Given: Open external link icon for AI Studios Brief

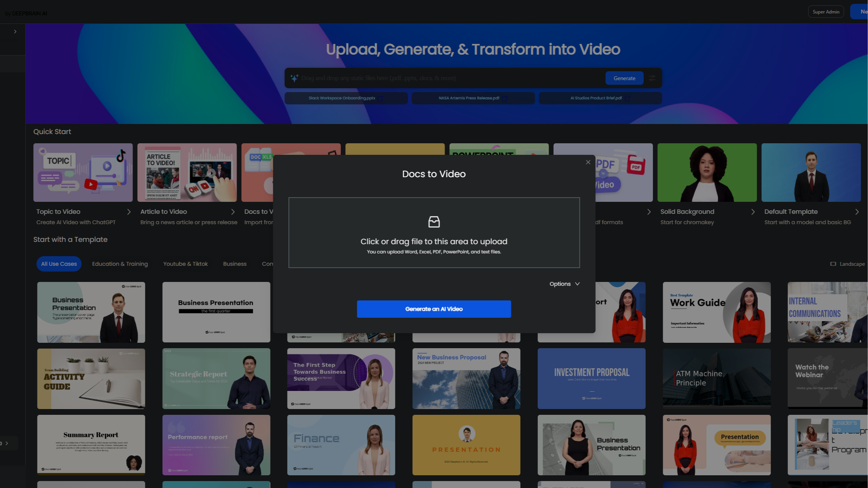Looking at the screenshot, I should pyautogui.click(x=627, y=99).
